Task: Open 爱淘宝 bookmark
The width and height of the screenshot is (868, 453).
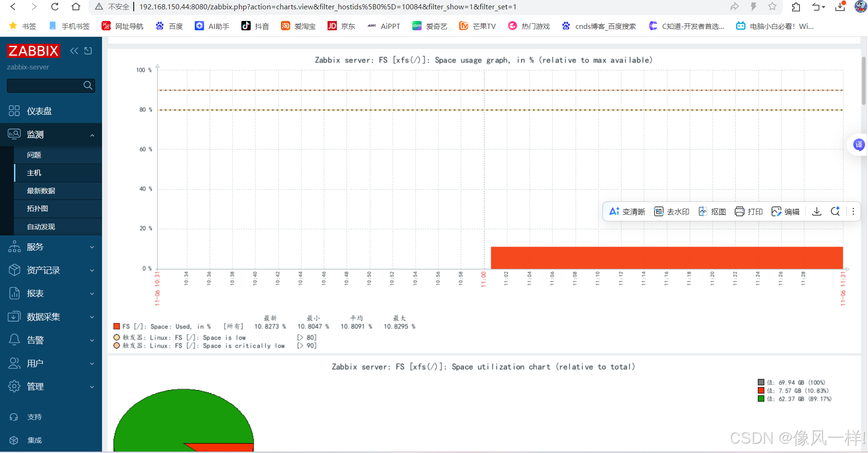Action: pos(298,26)
